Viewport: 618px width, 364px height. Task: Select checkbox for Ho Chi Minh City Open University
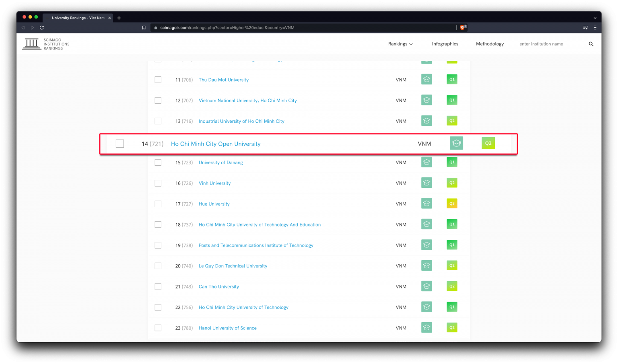point(120,144)
